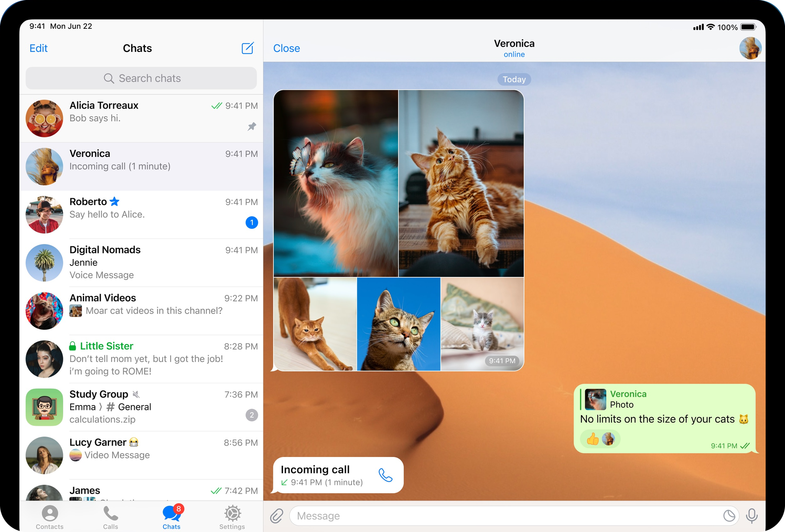Open the Roberto chat
The width and height of the screenshot is (785, 532).
[141, 215]
